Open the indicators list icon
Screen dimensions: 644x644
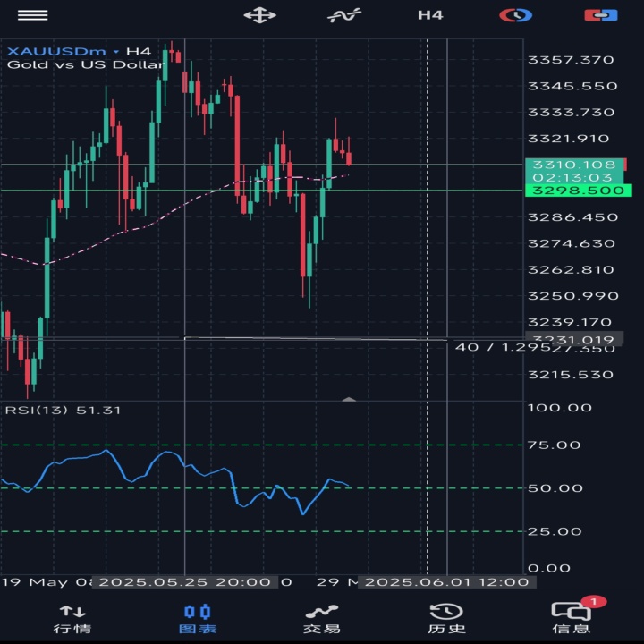tap(344, 15)
